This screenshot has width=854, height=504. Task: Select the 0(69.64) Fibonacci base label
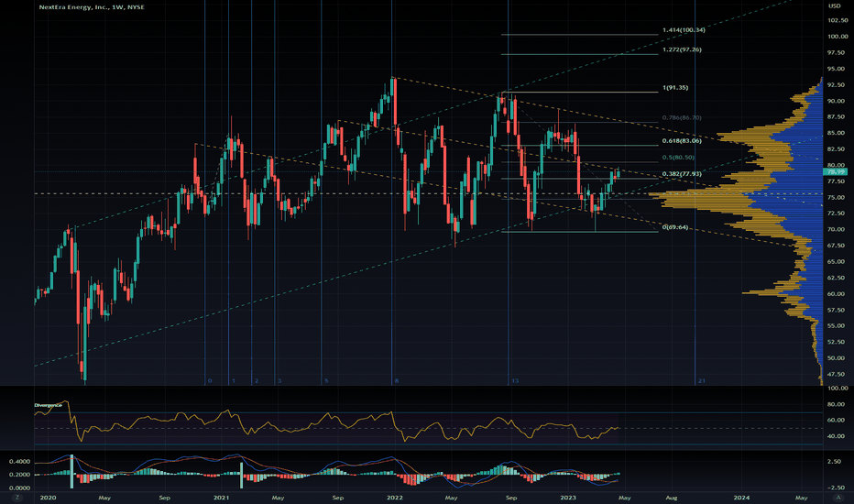tap(674, 227)
